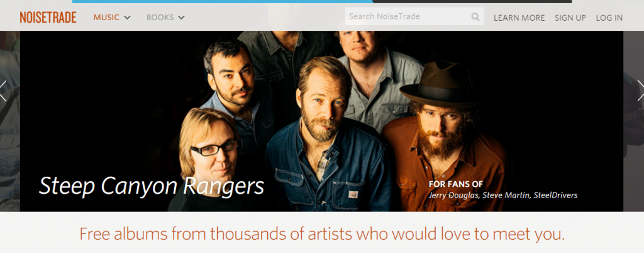Click the next slide preview at right edge
644x253 pixels.
coord(633,121)
